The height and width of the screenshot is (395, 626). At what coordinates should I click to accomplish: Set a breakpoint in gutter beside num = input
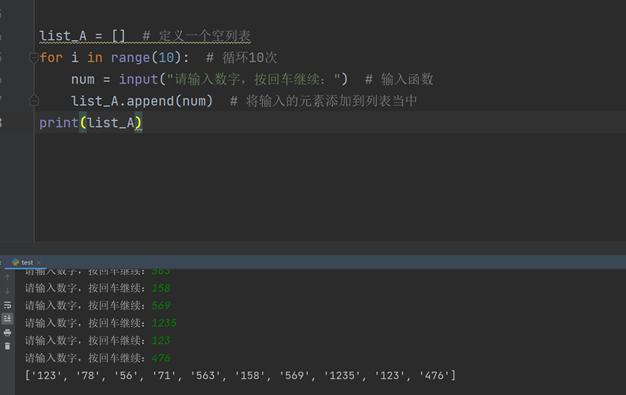tap(16, 79)
